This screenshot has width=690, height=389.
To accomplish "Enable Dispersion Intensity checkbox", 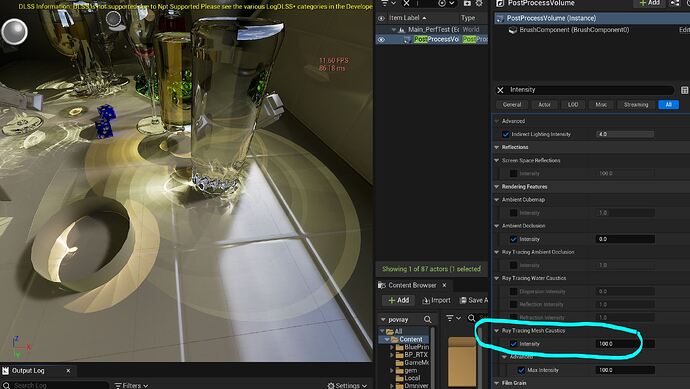I will tap(513, 291).
